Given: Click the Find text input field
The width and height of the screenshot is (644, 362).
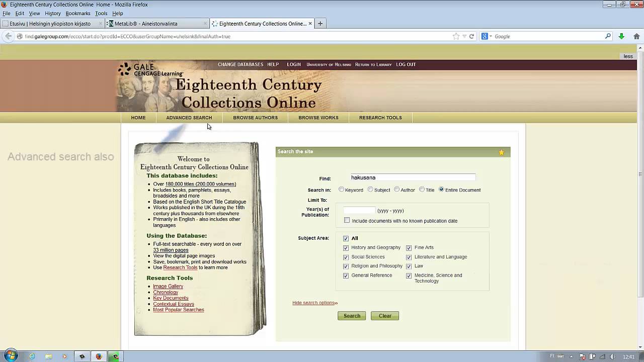Looking at the screenshot, I should pos(413,177).
